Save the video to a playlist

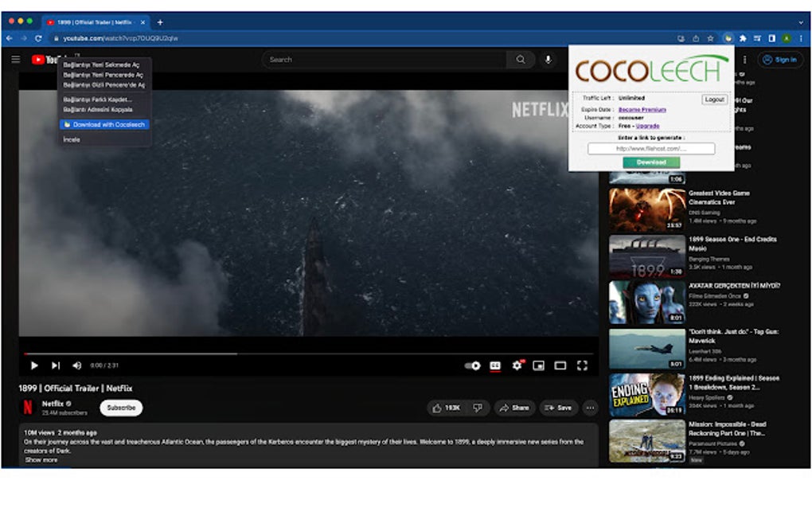coord(558,408)
